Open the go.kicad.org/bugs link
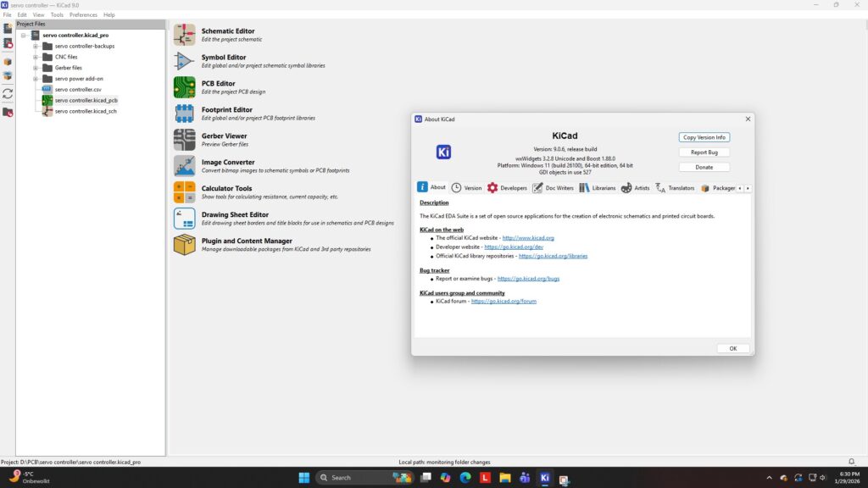The width and height of the screenshot is (868, 488). coord(528,279)
